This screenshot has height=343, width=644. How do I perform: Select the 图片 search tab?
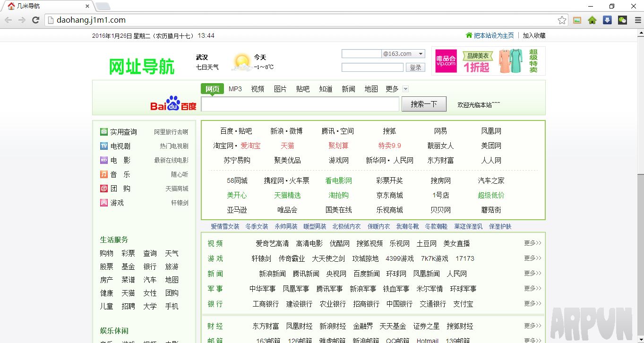click(280, 89)
